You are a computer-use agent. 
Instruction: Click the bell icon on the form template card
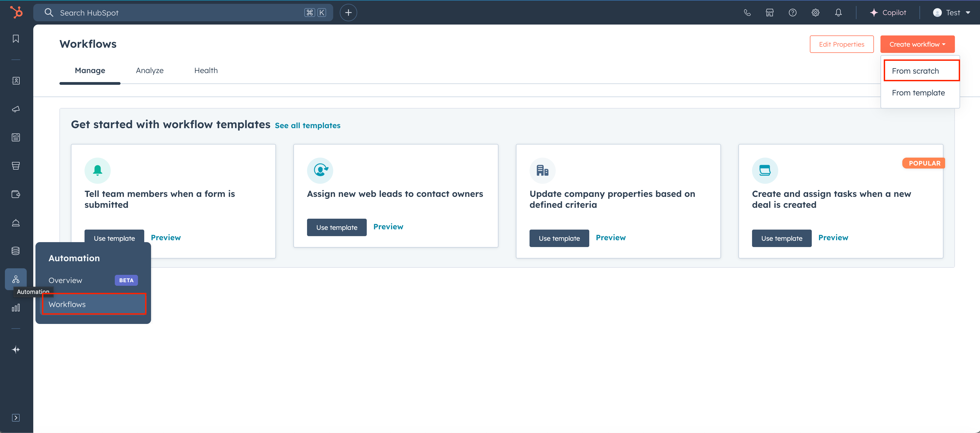(x=97, y=170)
